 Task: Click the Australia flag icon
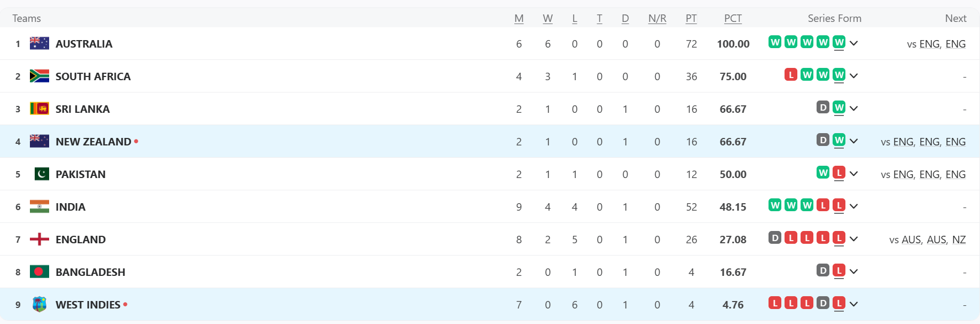[40, 43]
